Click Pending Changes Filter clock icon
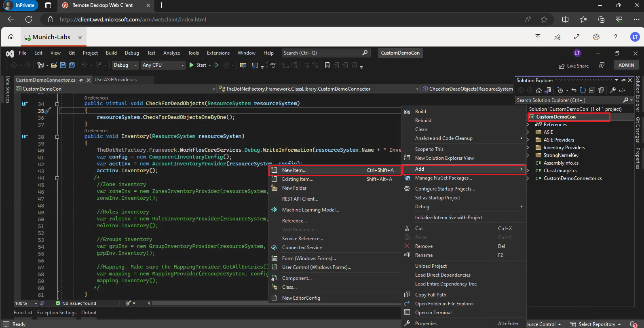Image resolution: width=644 pixels, height=328 pixels. [560, 90]
